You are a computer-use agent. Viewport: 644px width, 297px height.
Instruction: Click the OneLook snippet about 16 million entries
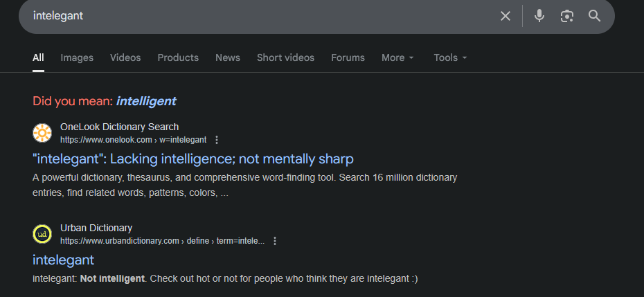coord(244,186)
